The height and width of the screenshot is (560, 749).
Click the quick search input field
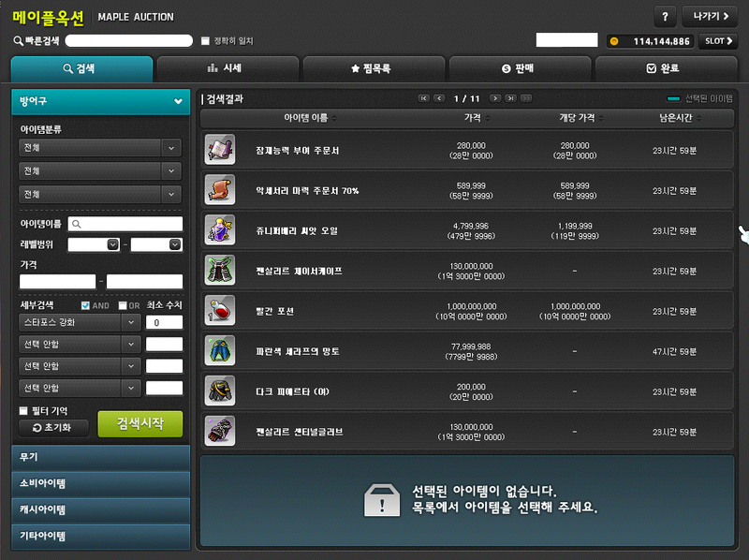pos(129,41)
